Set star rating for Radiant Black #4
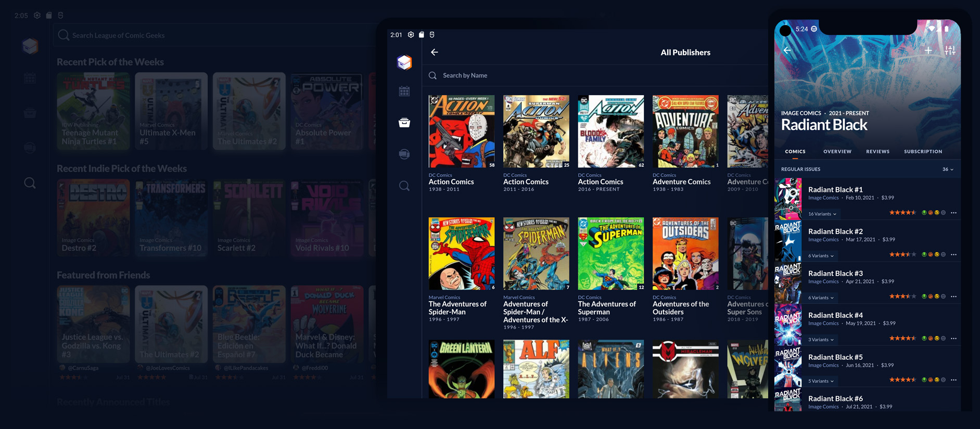980x429 pixels. pos(902,339)
